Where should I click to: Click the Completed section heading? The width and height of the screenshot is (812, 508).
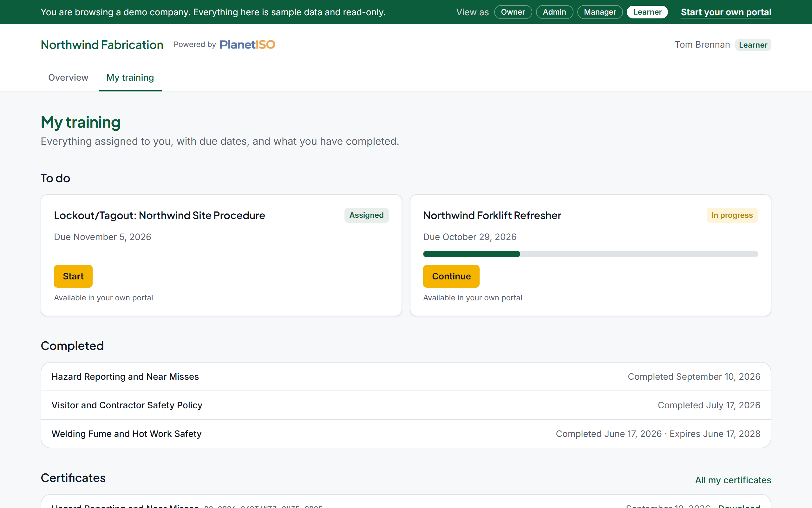click(72, 346)
